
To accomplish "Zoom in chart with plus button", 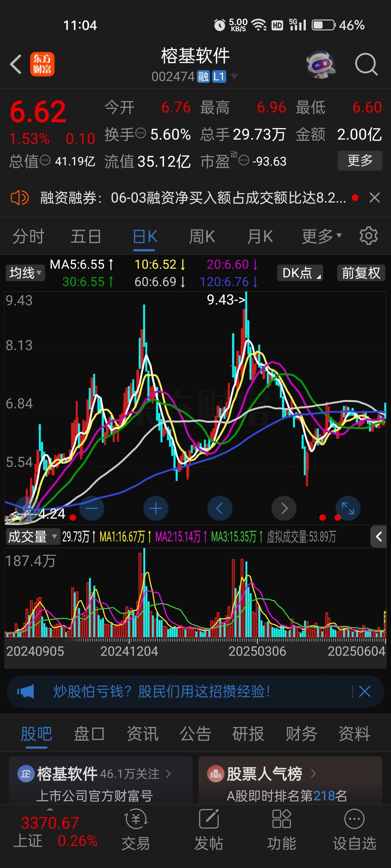I will coord(156,508).
